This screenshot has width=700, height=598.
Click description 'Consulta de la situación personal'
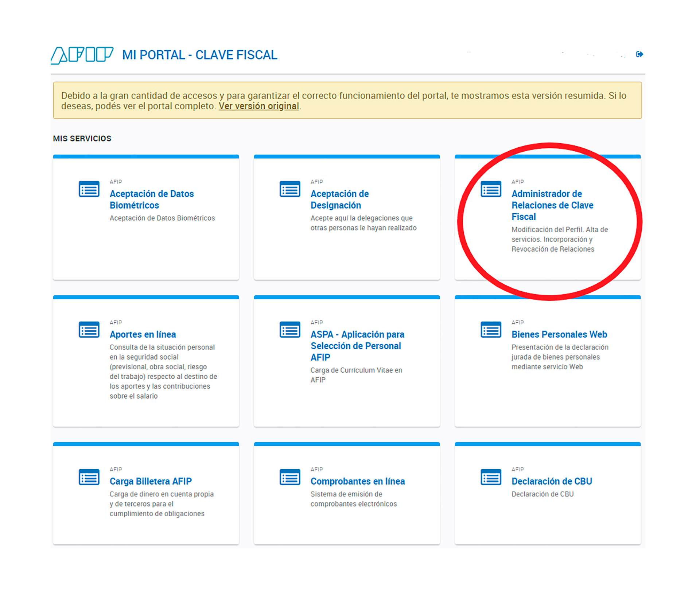pos(163,372)
